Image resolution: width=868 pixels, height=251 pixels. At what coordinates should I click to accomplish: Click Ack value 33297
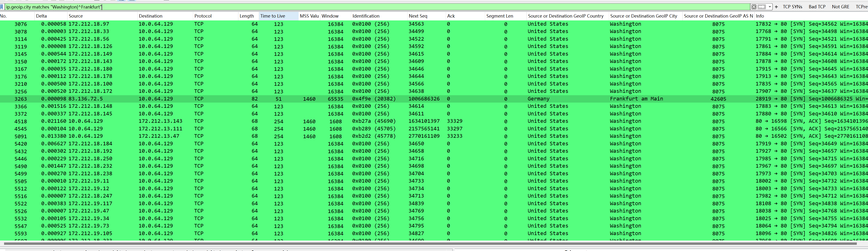coord(455,129)
